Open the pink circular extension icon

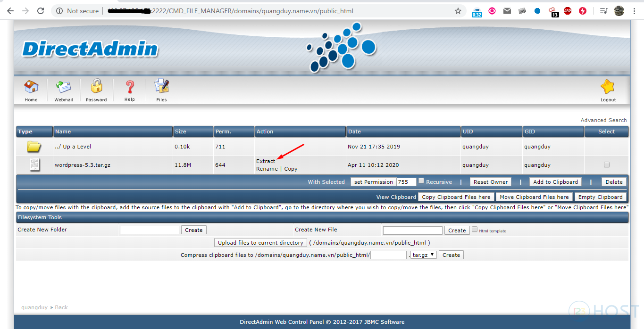pyautogui.click(x=492, y=11)
